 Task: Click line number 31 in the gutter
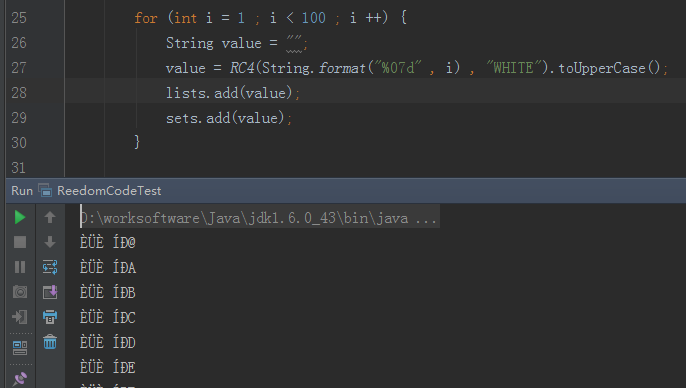19,168
